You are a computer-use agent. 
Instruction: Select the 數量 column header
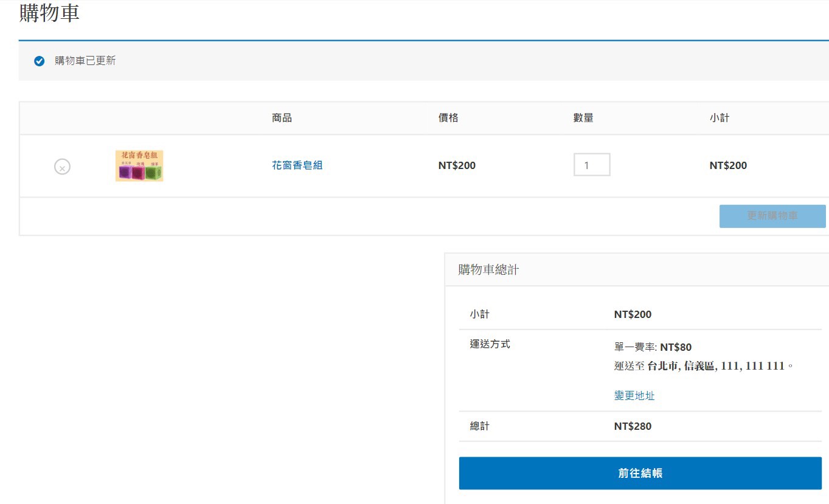tap(583, 118)
